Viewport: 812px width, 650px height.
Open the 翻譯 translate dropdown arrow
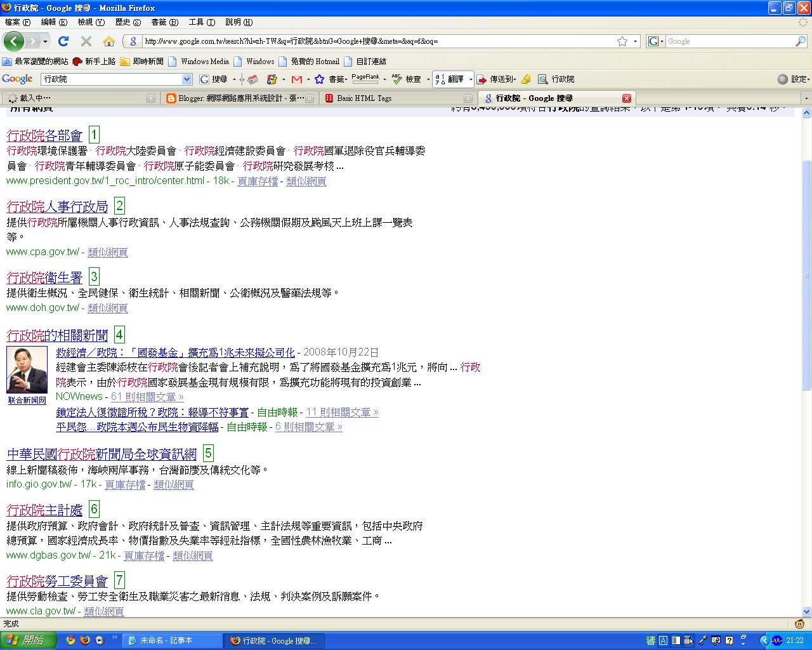click(470, 79)
